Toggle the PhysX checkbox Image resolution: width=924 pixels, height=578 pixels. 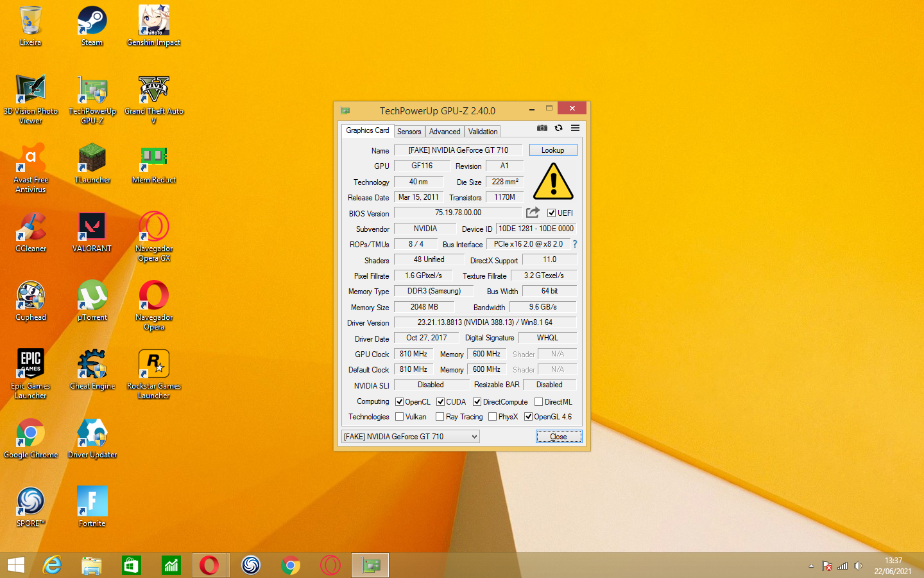pos(492,417)
